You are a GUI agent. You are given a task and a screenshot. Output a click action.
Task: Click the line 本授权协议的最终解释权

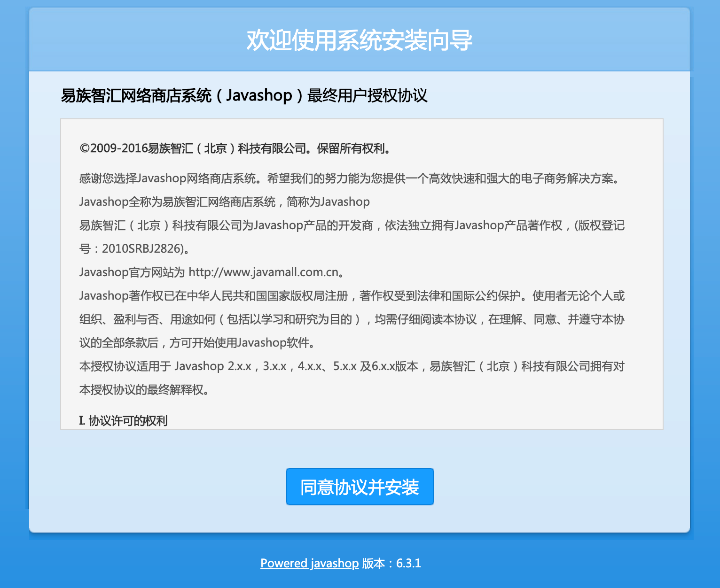point(144,390)
